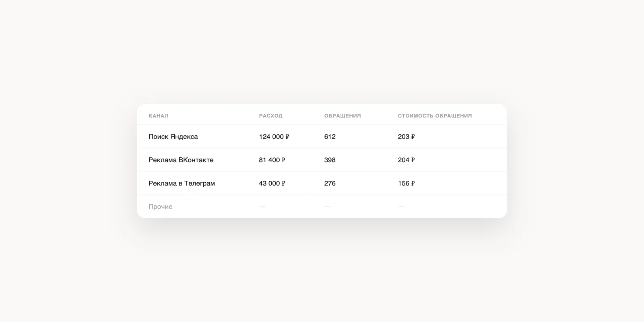The image size is (644, 322).
Task: Click the 204 ₽ cost per request
Action: click(407, 160)
